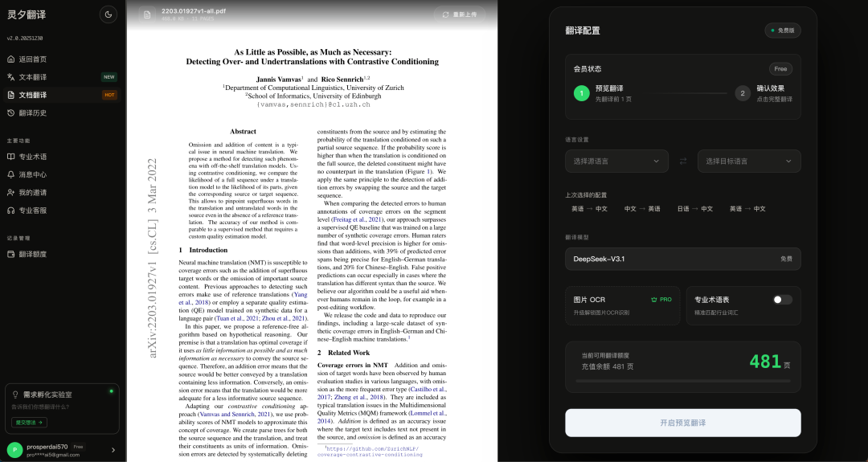Select step 2 确认效果 circle

pos(743,93)
